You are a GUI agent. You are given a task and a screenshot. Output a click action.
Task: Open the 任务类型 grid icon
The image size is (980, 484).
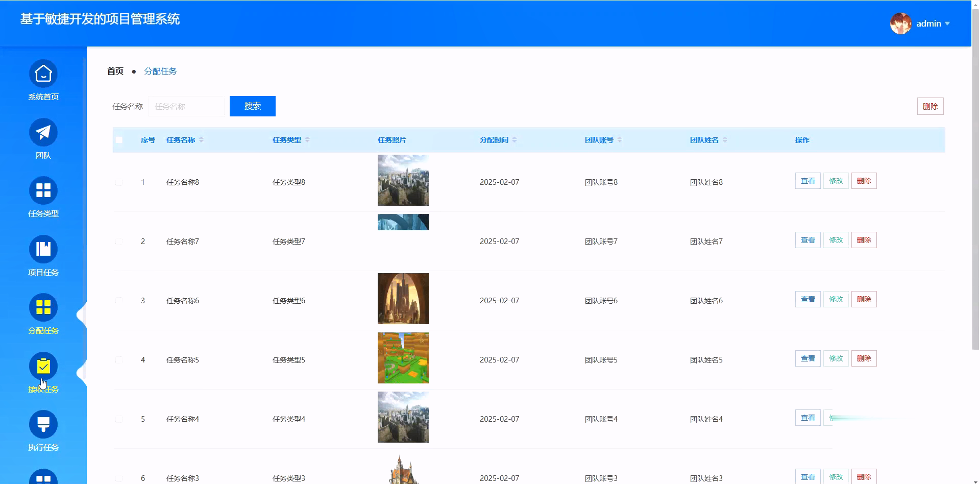coord(43,191)
